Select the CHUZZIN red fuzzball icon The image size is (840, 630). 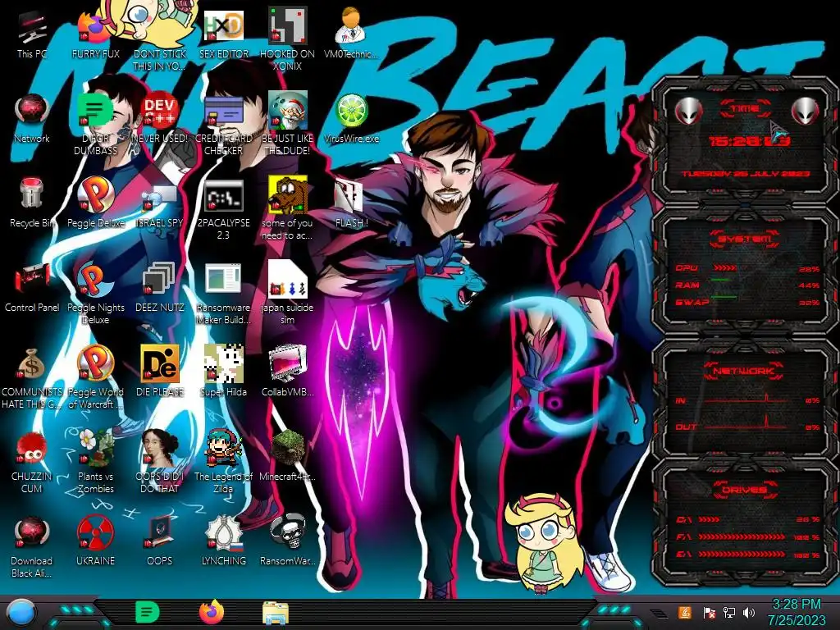coord(32,462)
